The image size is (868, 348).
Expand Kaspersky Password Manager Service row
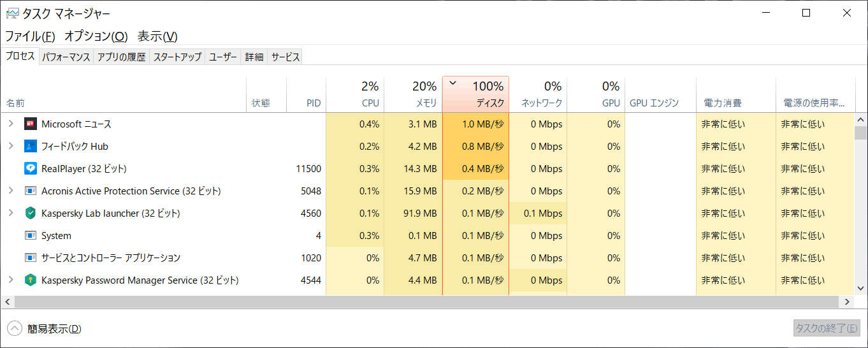coord(11,280)
